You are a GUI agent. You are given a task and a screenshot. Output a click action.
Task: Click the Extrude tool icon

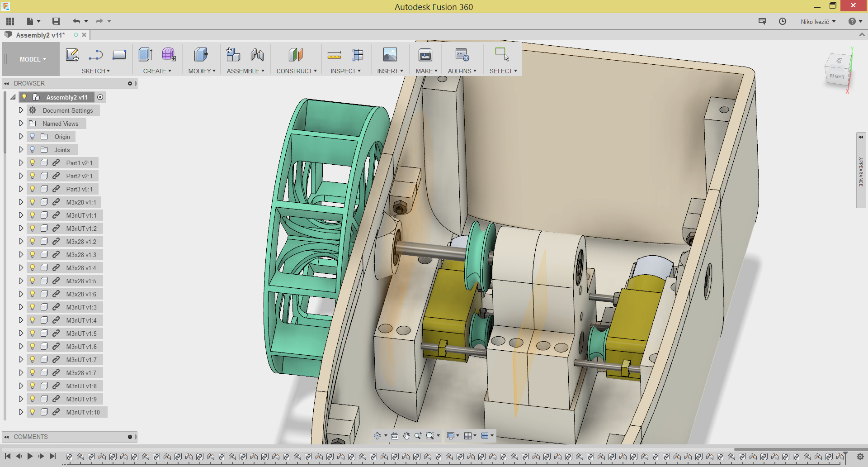click(145, 55)
